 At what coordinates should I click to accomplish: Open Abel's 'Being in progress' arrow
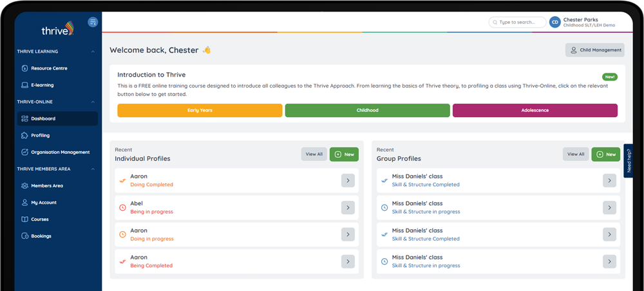click(348, 208)
